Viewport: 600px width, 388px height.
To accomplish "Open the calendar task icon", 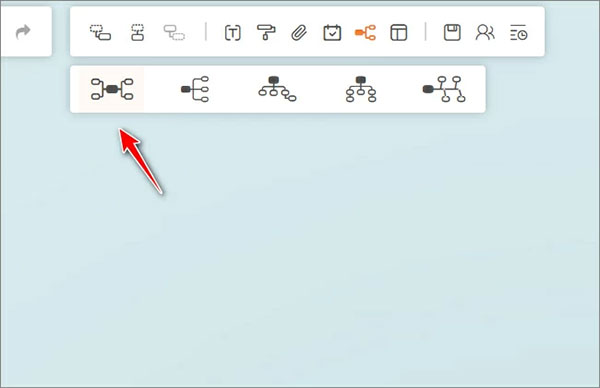I will click(332, 33).
